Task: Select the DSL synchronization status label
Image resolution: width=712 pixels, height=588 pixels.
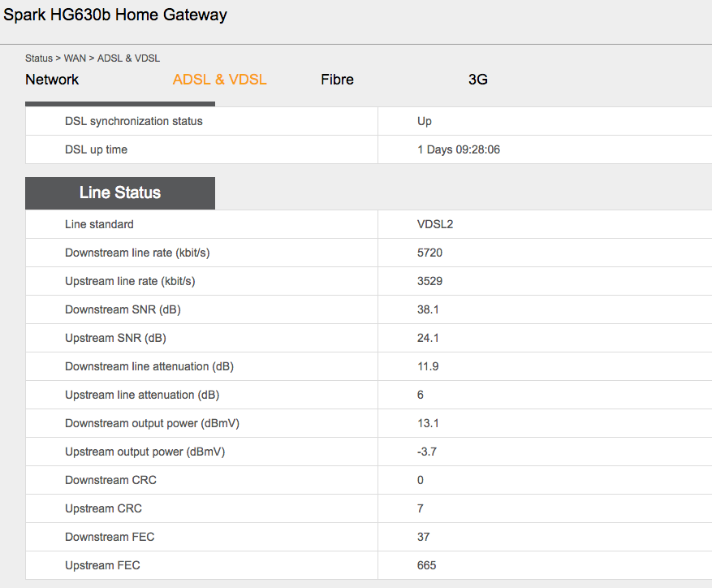Action: (x=133, y=121)
